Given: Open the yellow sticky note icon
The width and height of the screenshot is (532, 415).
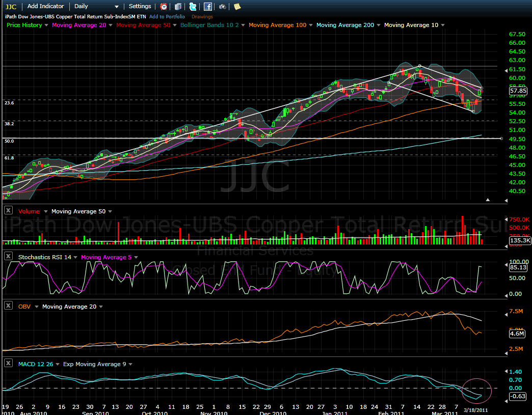Looking at the screenshot, I should (237, 7).
